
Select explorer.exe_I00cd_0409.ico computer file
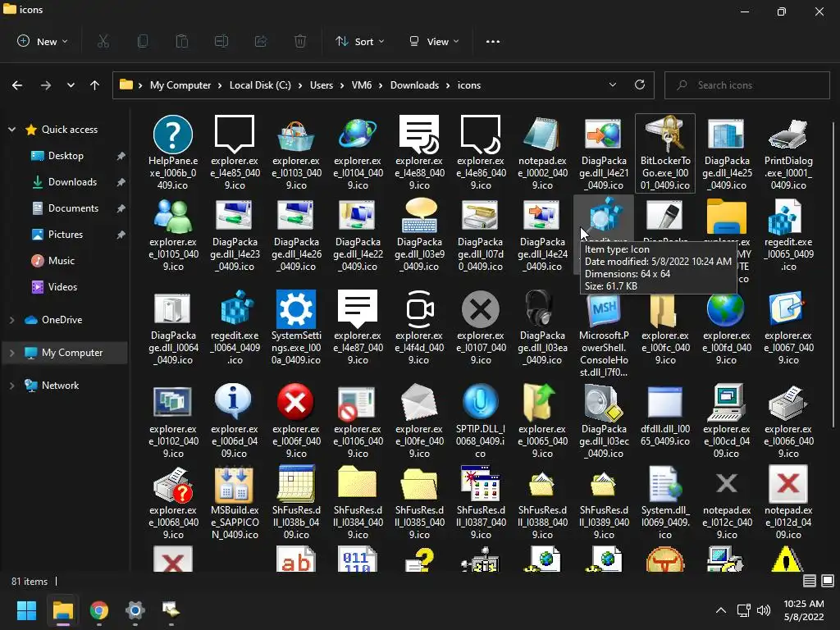click(x=727, y=421)
